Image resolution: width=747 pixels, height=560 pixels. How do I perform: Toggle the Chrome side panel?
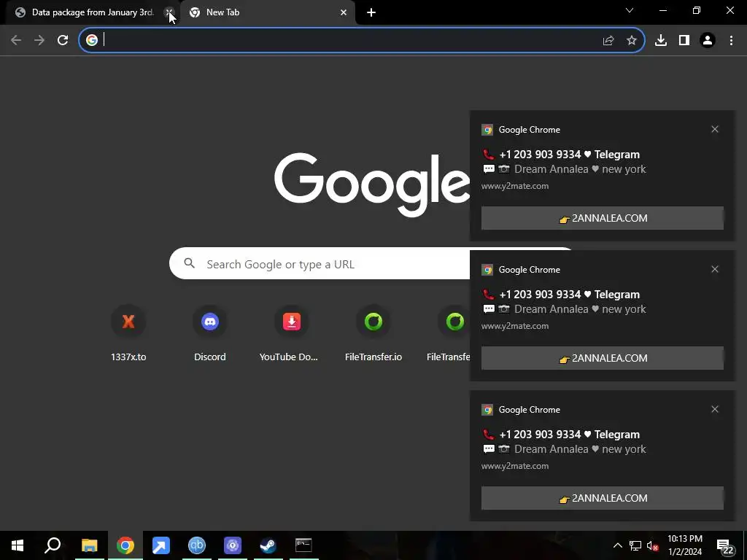tap(684, 41)
